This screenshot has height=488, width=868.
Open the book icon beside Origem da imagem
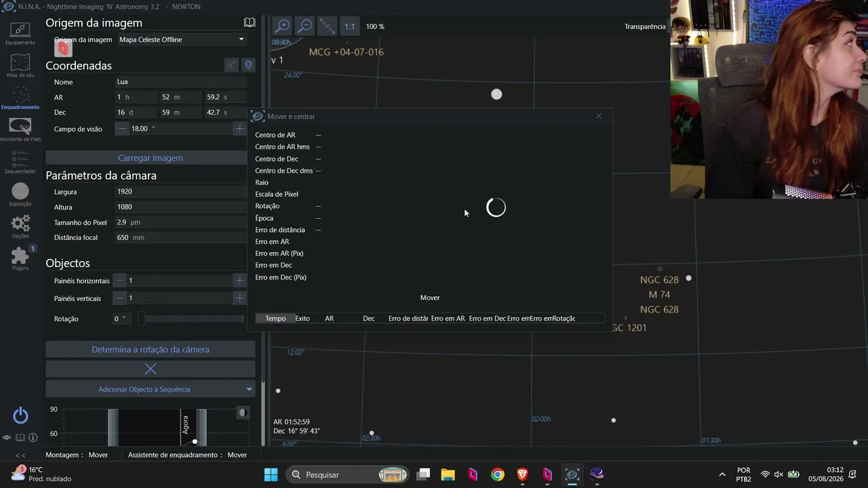[x=250, y=22]
